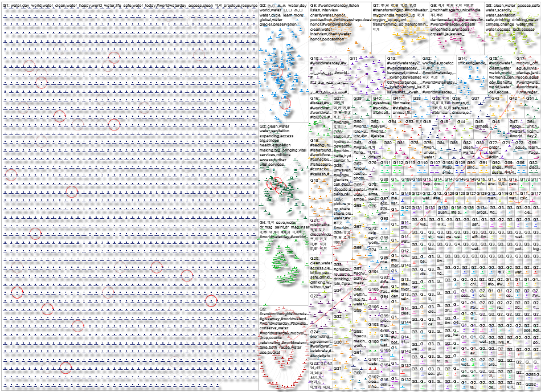This screenshot has width=541, height=392.
Task: Click the G22 group label
Action: [x=314, y=296]
